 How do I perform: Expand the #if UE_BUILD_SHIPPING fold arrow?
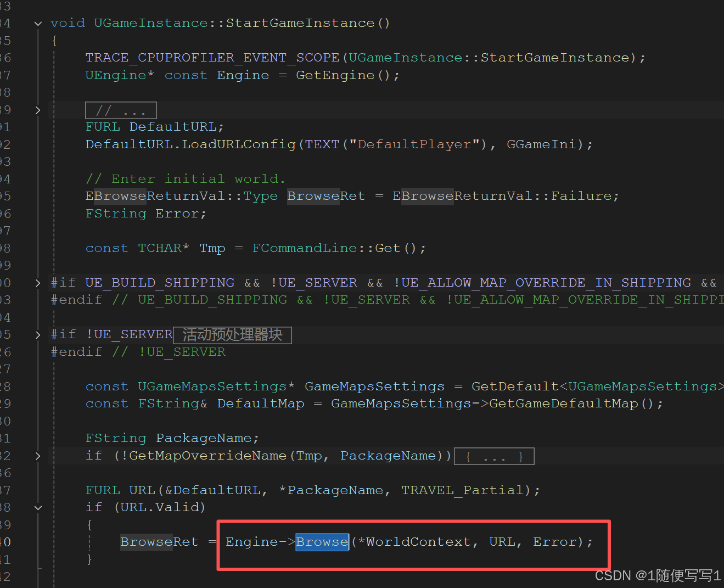[38, 283]
